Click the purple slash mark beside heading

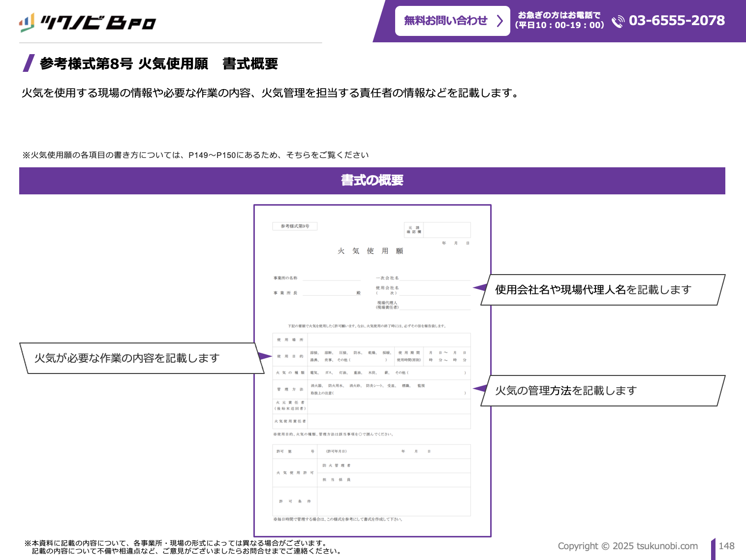click(x=29, y=63)
